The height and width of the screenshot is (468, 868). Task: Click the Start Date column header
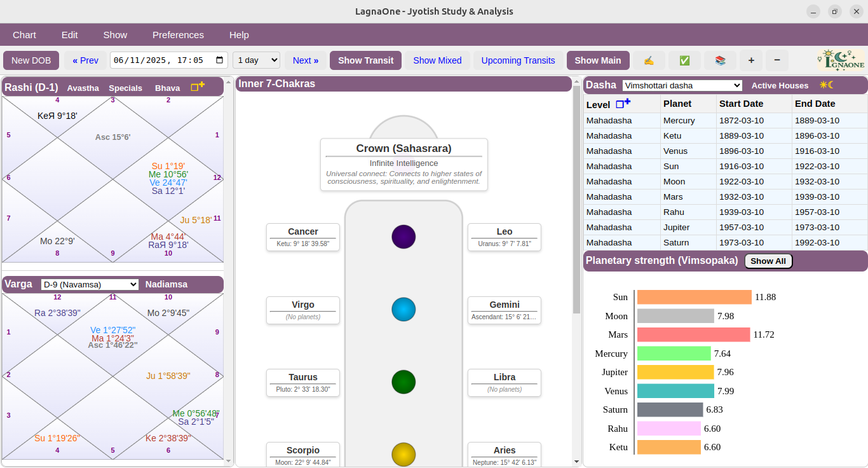754,104
